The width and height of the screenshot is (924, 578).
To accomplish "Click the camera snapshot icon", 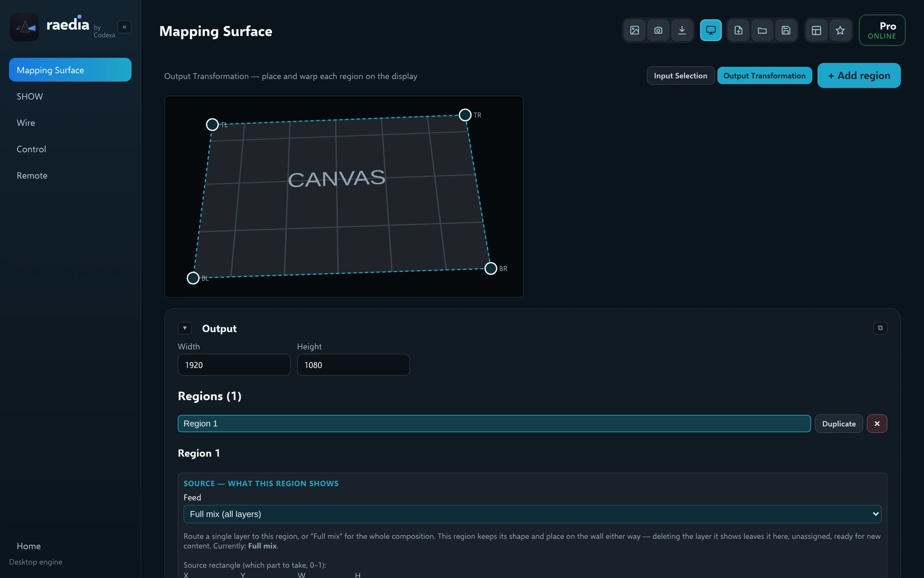I will [x=658, y=30].
